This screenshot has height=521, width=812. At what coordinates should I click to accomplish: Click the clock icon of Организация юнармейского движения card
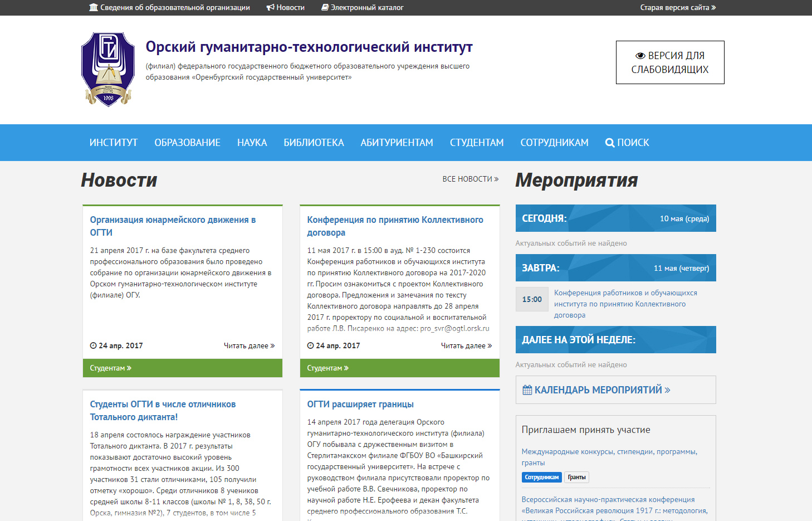94,345
